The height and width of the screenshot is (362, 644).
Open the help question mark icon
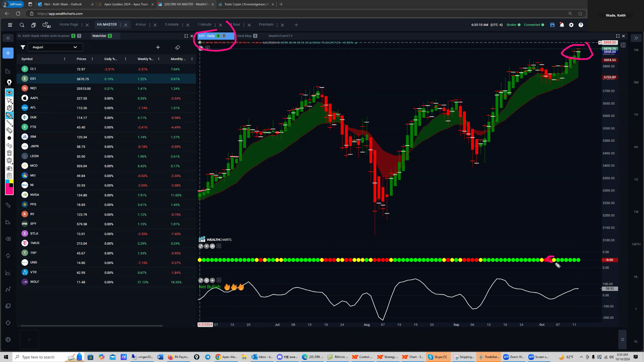click(x=581, y=25)
